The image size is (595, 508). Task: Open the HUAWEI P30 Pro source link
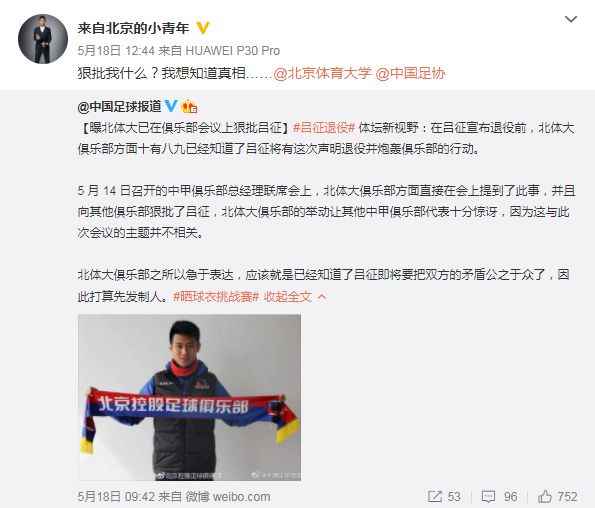click(232, 50)
